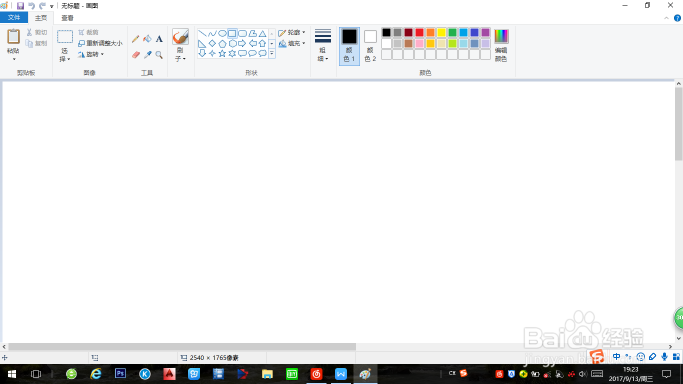
Task: Click the Brushes tool icon
Action: pos(180,37)
